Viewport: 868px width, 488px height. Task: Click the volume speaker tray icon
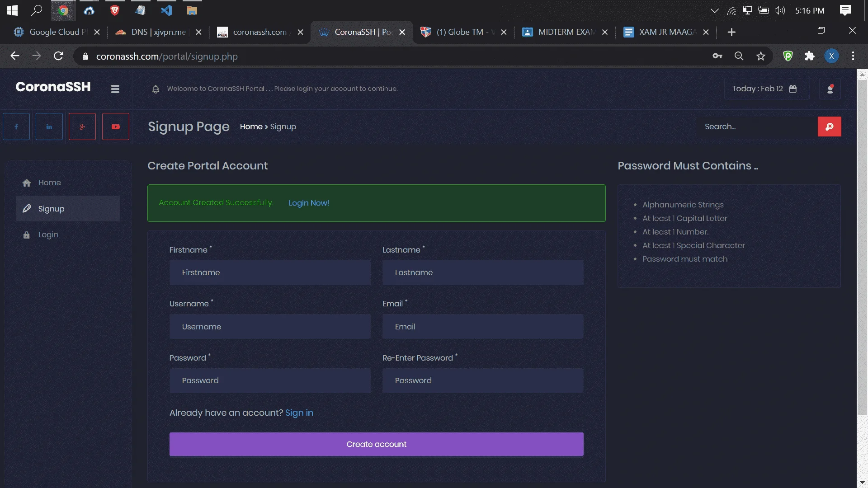tap(779, 10)
